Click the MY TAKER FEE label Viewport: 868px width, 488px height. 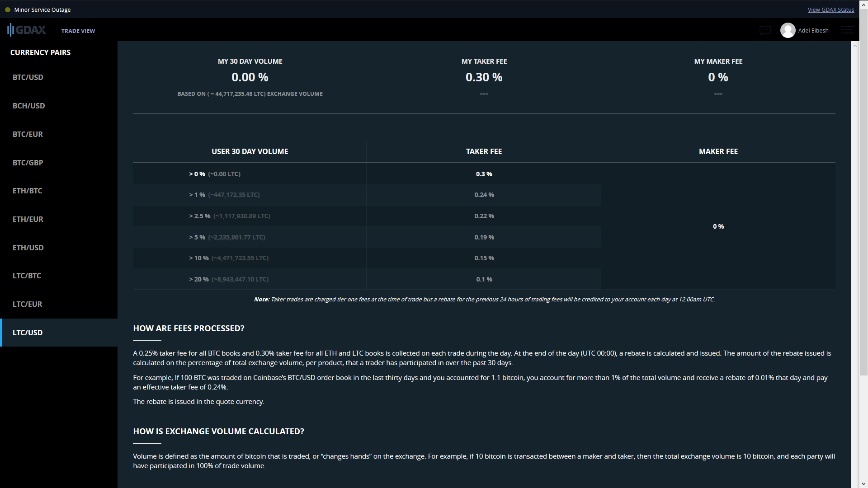click(x=484, y=61)
